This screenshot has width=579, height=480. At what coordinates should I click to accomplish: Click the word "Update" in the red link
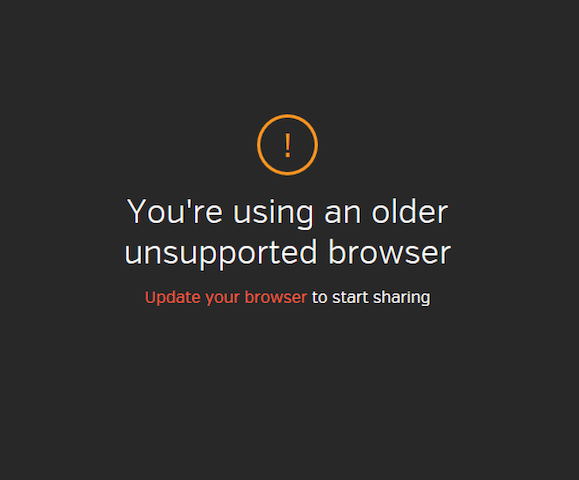click(x=173, y=298)
